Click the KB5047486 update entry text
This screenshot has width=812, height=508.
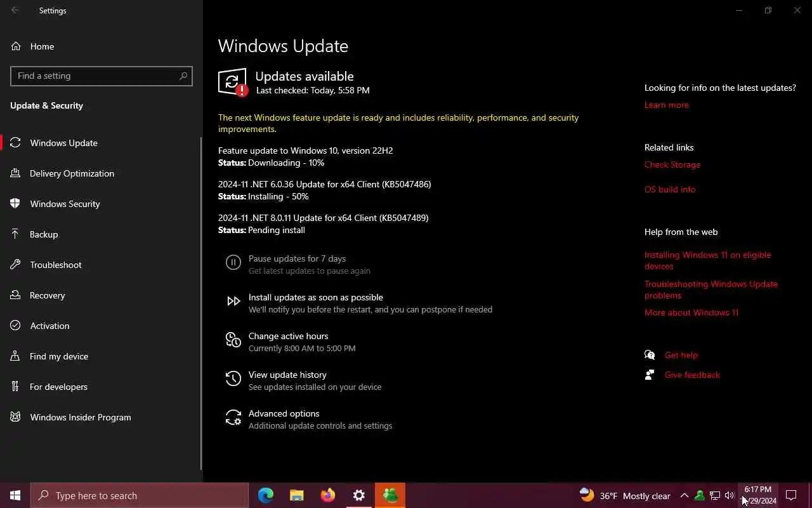tap(325, 184)
